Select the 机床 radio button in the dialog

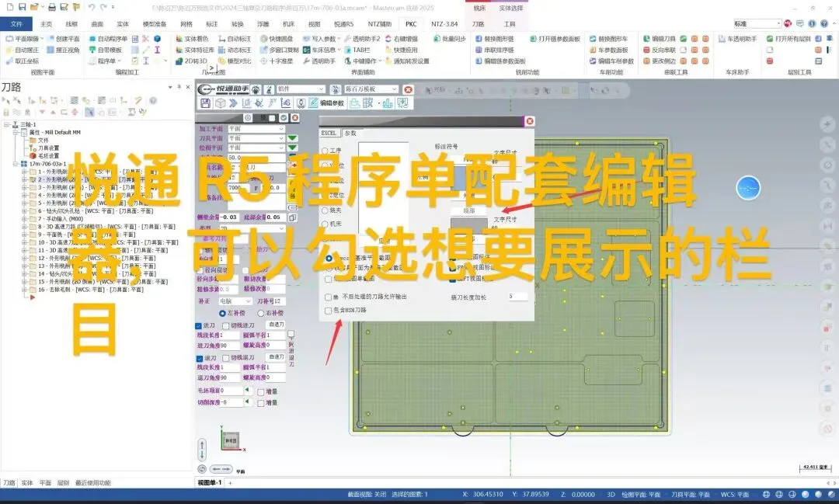[325, 224]
